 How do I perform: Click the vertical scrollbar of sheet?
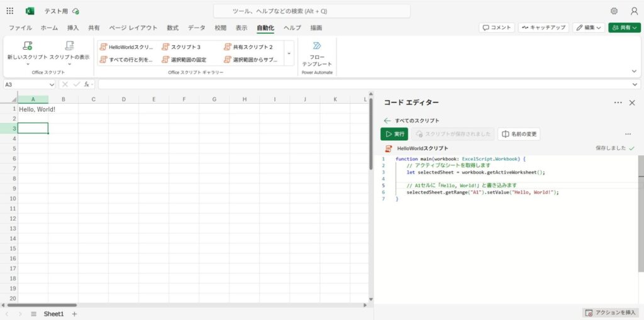click(371, 135)
